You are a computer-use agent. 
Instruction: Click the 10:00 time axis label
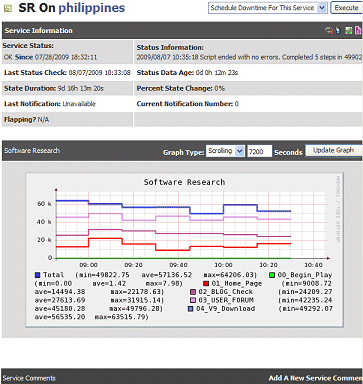click(x=223, y=265)
